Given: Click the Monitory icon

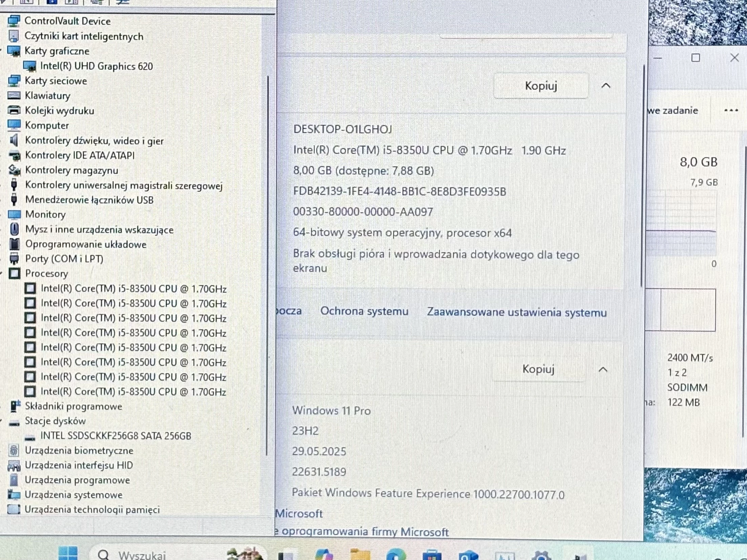Looking at the screenshot, I should [14, 215].
